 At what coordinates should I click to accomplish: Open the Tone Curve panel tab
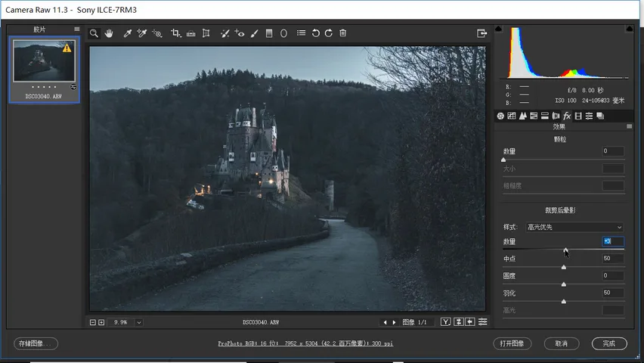511,116
